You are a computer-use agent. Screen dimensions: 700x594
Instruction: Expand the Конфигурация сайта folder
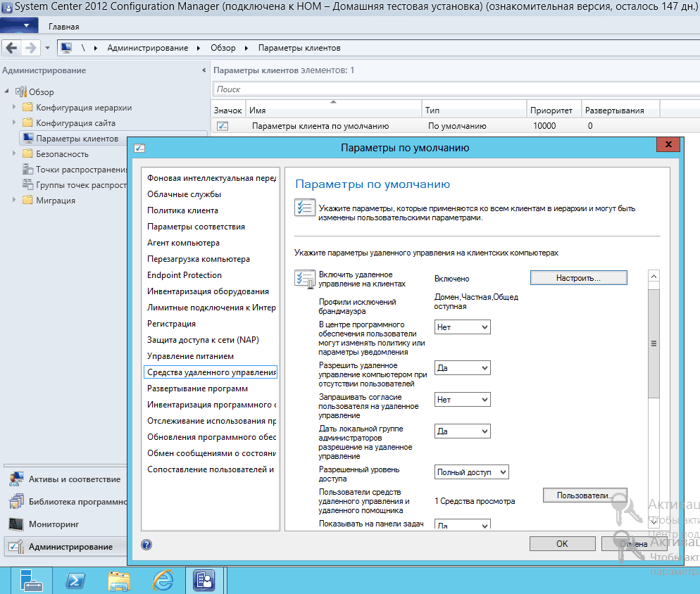[14, 122]
